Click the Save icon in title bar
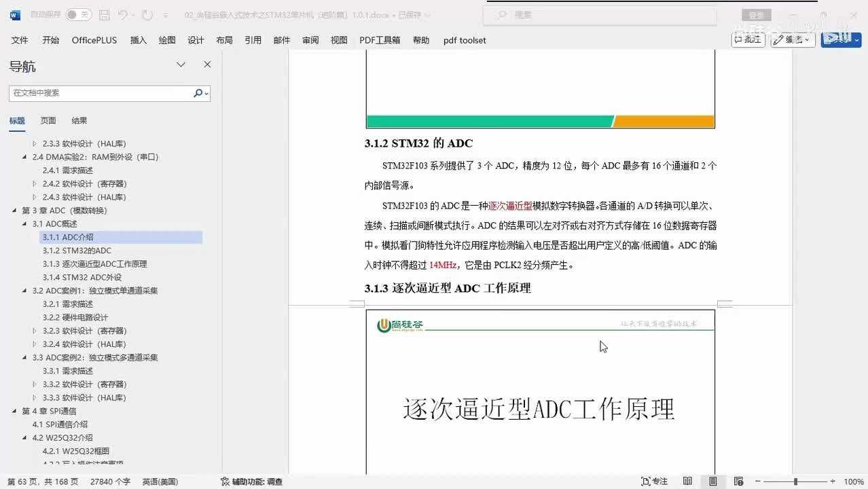The height and width of the screenshot is (489, 868). (x=105, y=15)
